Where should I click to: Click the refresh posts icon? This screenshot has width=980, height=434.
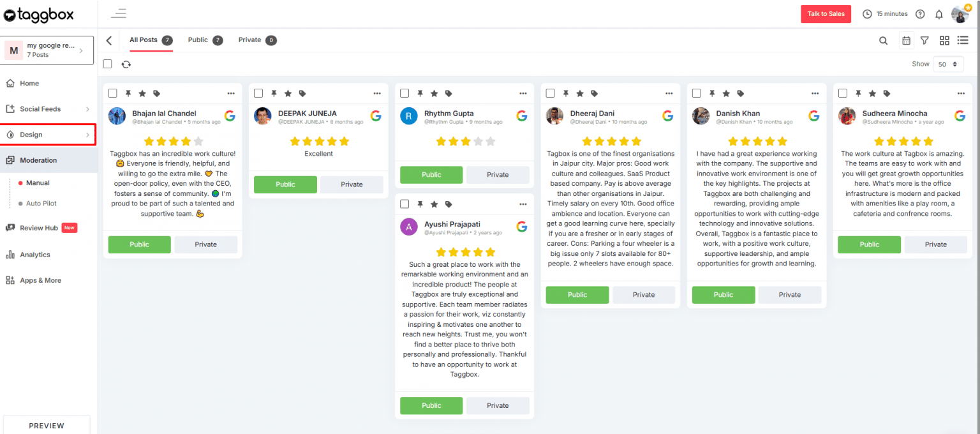click(x=126, y=64)
